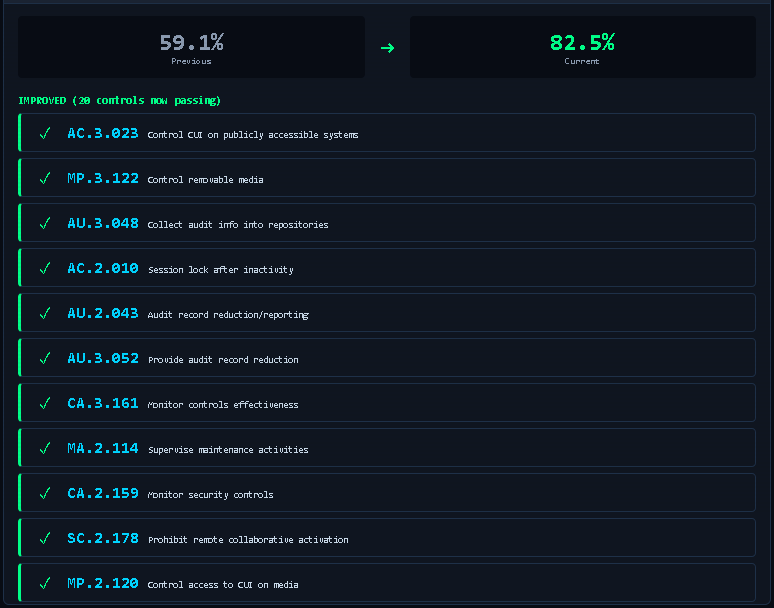774x608 pixels.
Task: Click the checkmark icon beside AU.2.043
Action: [45, 313]
